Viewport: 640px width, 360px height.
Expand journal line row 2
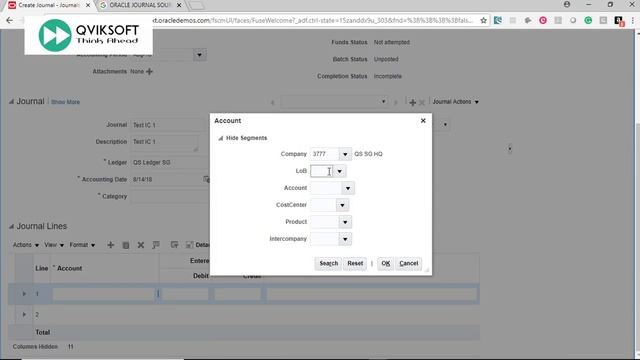24,314
